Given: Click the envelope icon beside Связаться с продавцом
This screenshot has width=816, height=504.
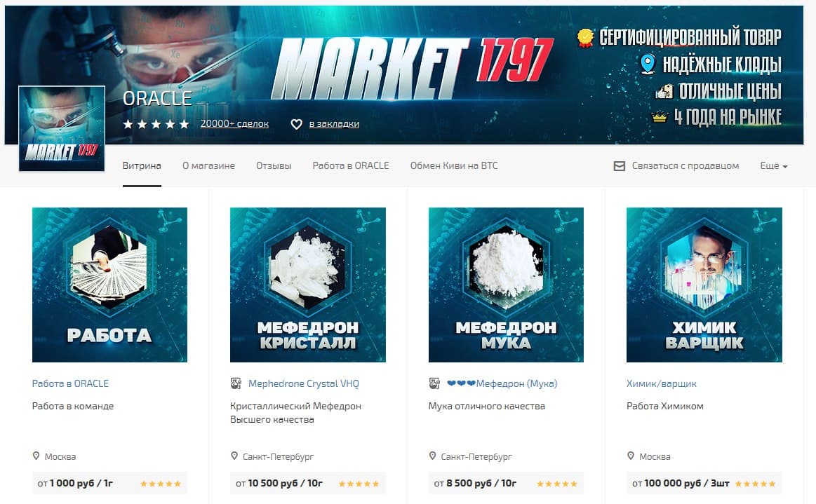Looking at the screenshot, I should pyautogui.click(x=620, y=166).
